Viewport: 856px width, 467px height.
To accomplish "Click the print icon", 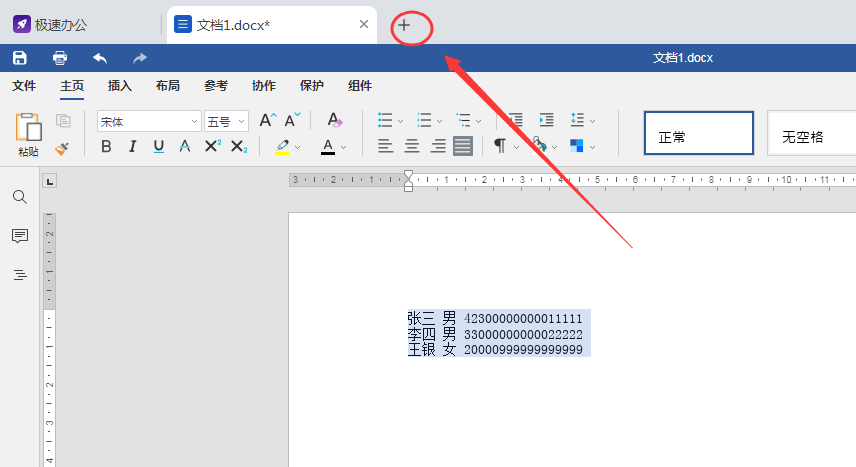I will (60, 58).
